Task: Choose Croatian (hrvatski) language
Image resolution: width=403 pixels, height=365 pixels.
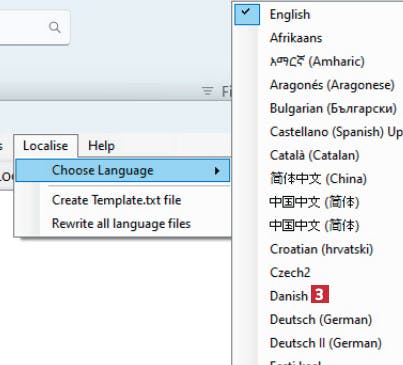Action: [321, 249]
